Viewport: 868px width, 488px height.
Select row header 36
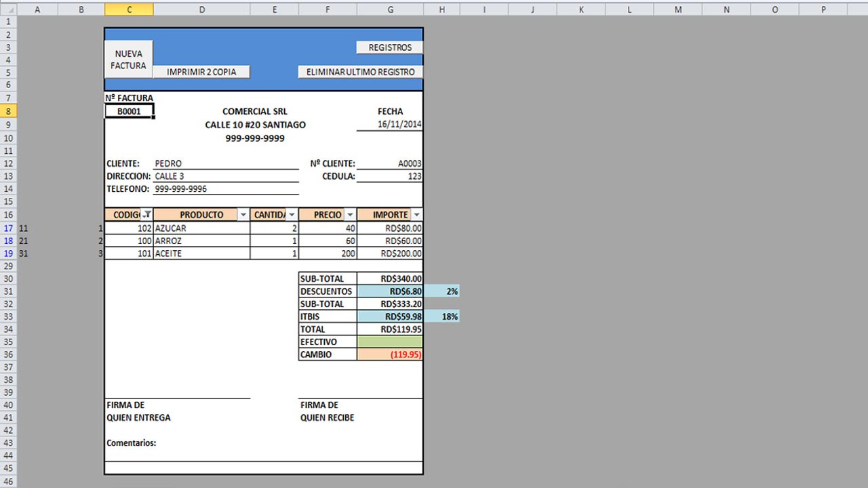[x=8, y=354]
